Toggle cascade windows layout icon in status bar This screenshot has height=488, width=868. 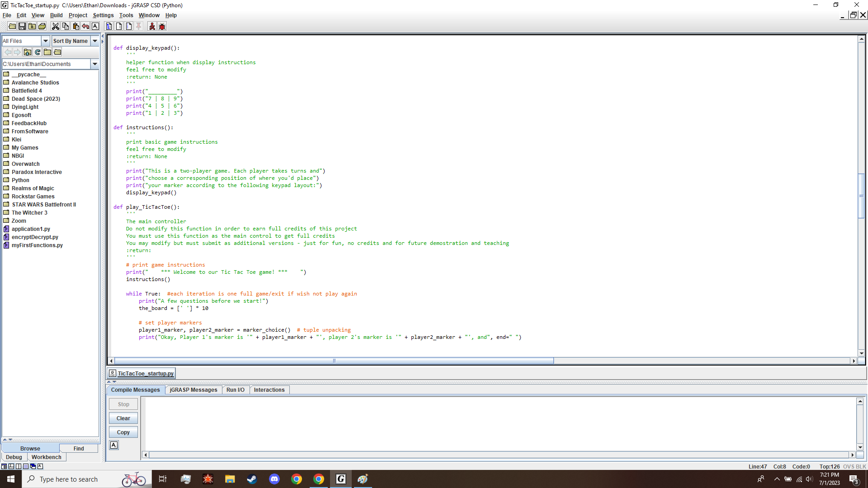(x=33, y=466)
